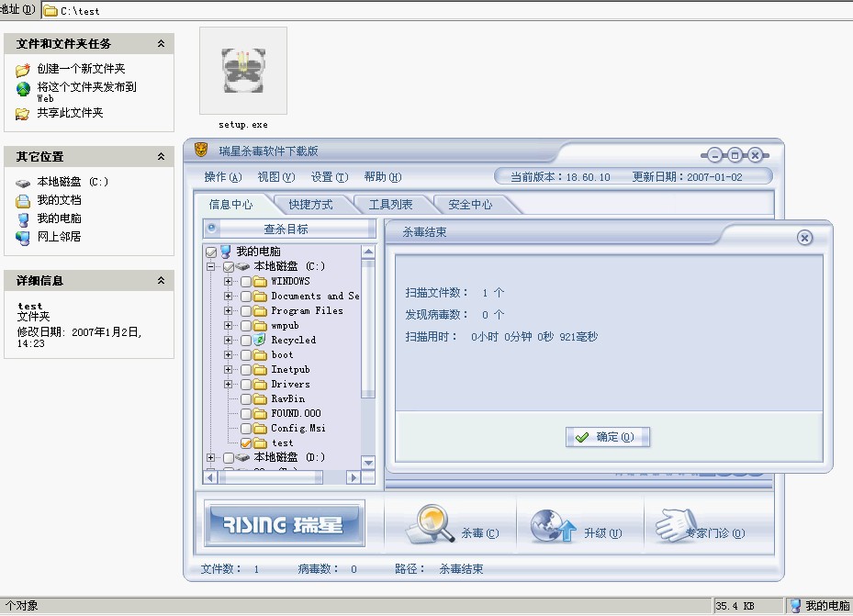This screenshot has width=853, height=616.
Task: Click the WINDOWS folder icon in tree
Action: tap(260, 282)
